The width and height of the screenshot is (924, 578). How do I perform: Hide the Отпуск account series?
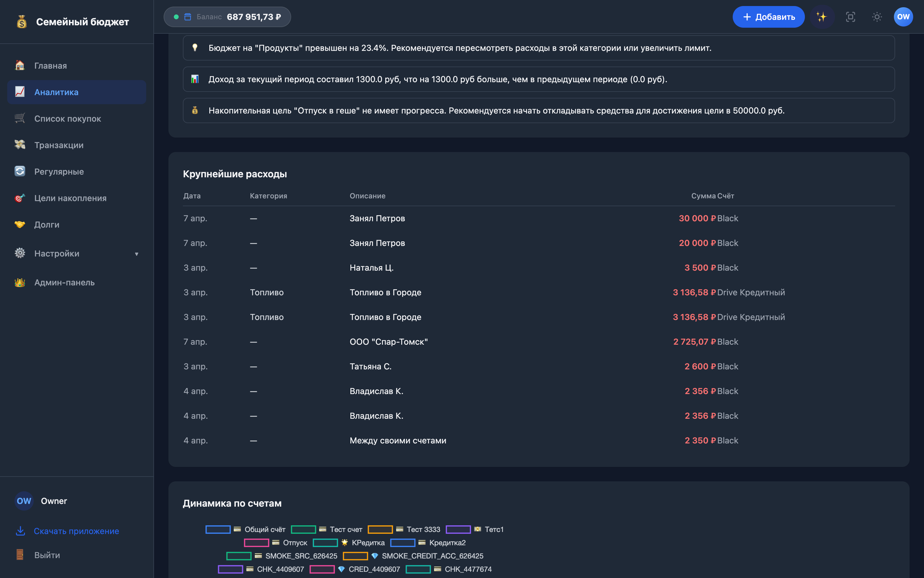276,542
